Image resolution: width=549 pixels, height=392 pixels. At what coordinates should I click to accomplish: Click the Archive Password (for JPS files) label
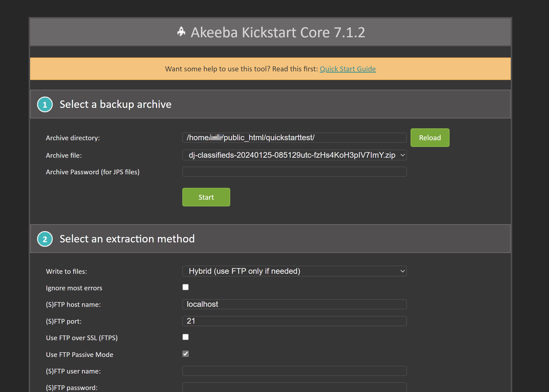tap(93, 172)
